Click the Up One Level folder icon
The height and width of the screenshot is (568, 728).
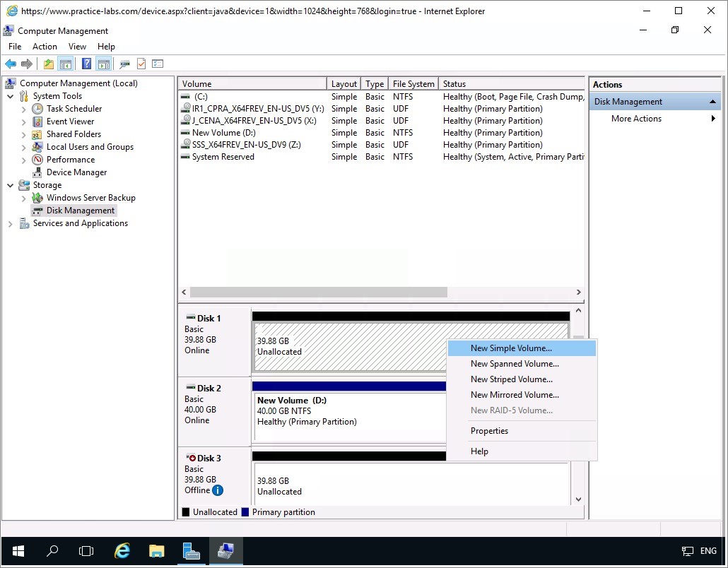tap(48, 64)
